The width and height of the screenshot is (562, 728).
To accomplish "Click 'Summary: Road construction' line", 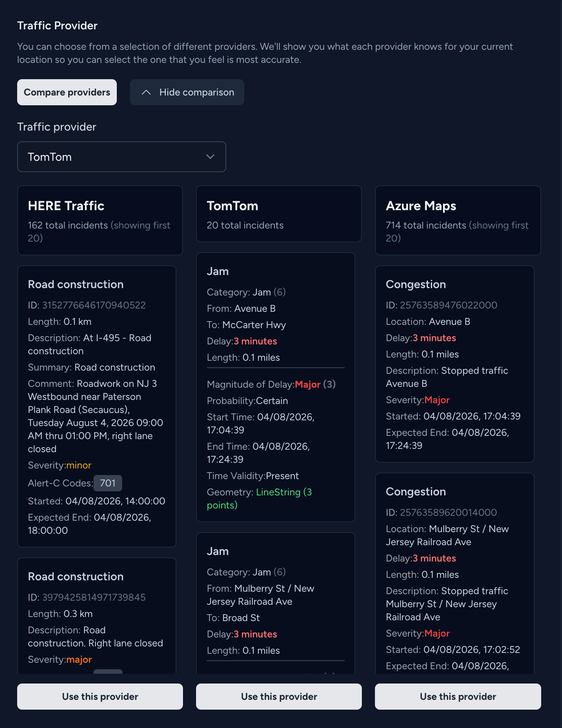I will [91, 367].
